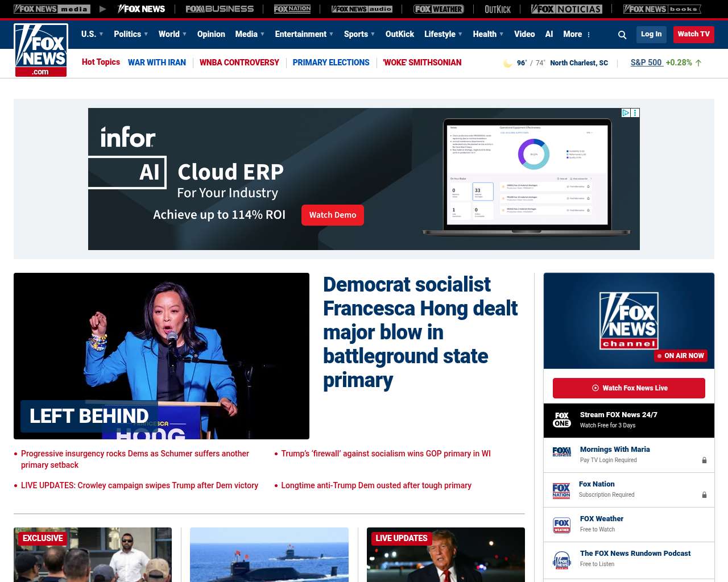
Task: Open Fox News Books logo
Action: [x=662, y=9]
